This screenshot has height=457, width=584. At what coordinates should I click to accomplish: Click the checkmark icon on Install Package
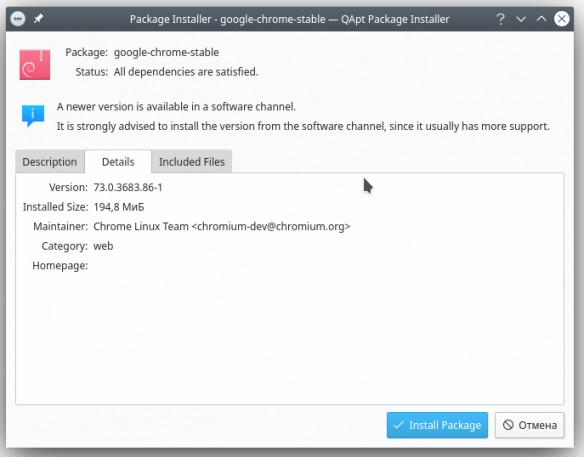[x=399, y=425]
